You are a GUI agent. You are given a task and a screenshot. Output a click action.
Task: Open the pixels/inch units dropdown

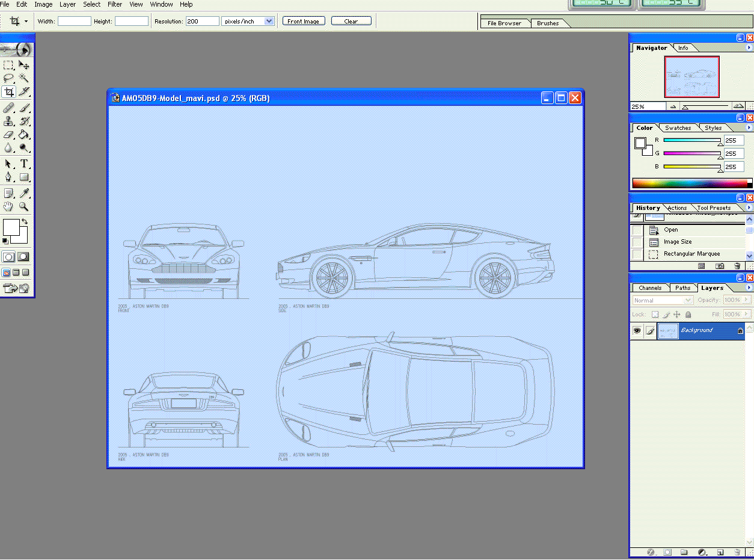[269, 21]
